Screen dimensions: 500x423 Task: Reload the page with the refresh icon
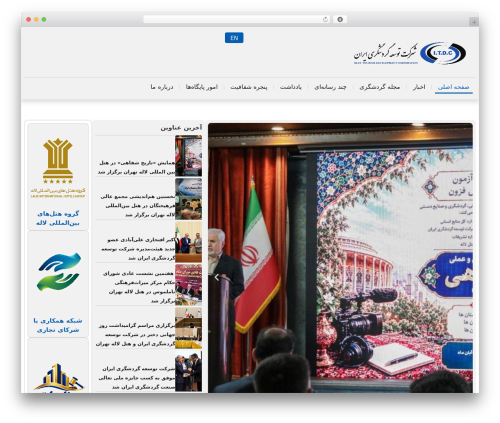325,20
